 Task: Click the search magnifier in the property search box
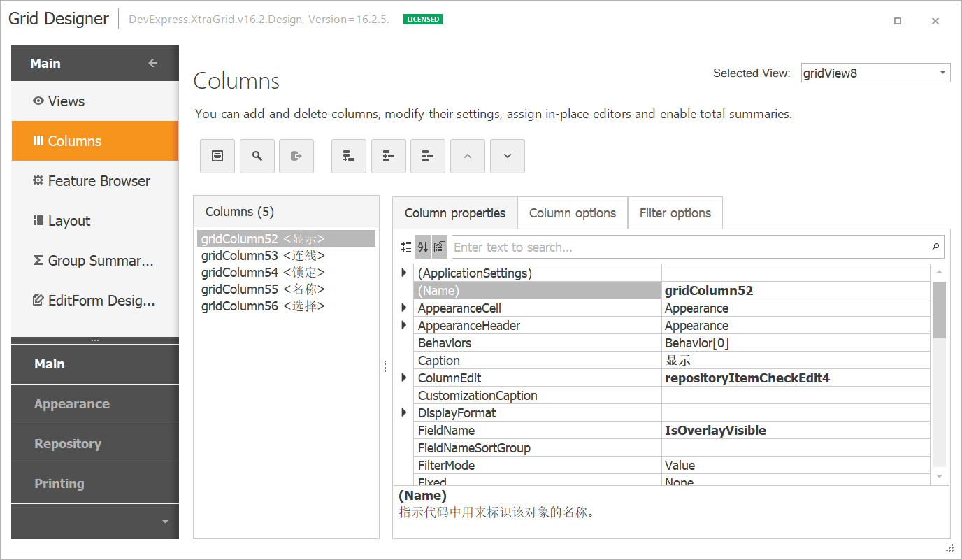tap(935, 247)
